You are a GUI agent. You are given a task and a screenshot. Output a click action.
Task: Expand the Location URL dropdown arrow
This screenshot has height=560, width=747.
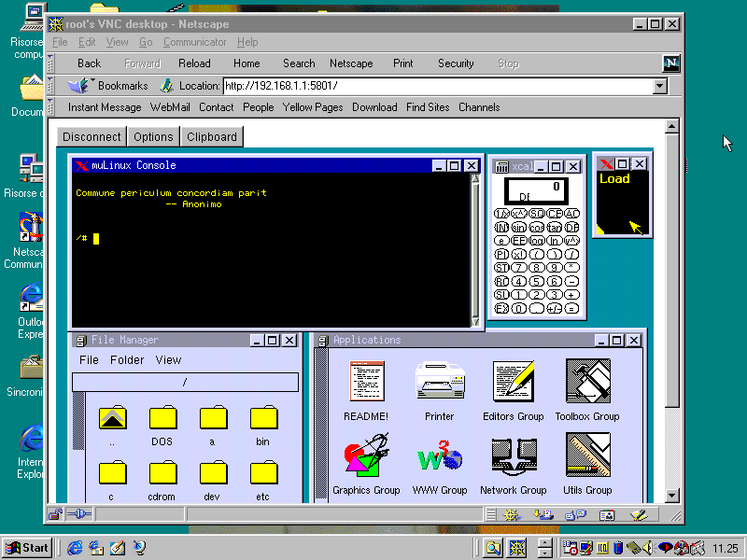660,86
